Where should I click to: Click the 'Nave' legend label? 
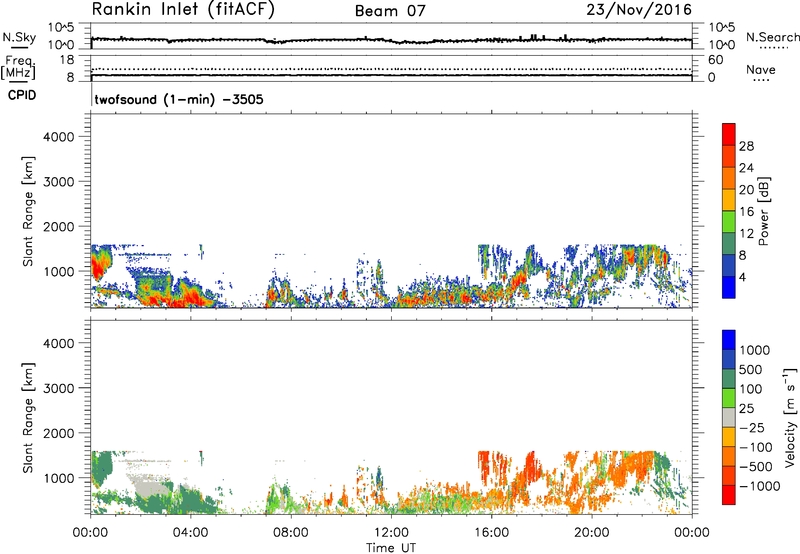pos(761,70)
